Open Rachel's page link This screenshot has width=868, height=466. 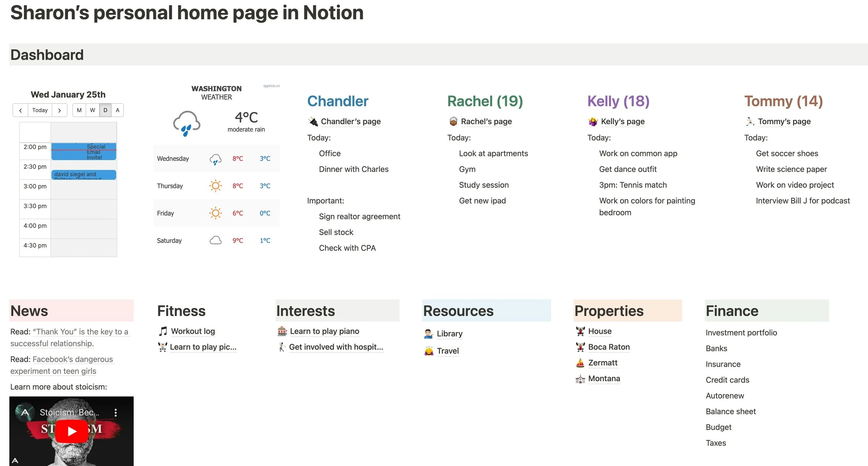486,122
